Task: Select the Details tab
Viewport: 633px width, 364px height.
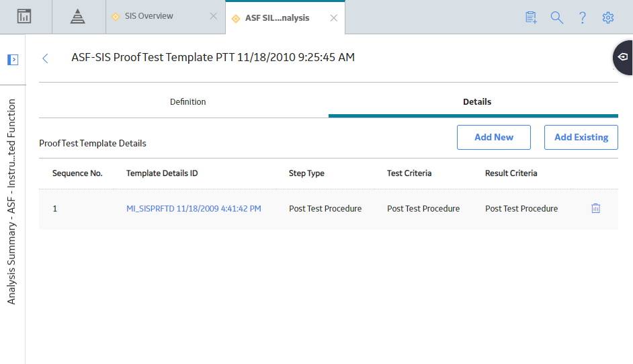Action: pyautogui.click(x=477, y=101)
